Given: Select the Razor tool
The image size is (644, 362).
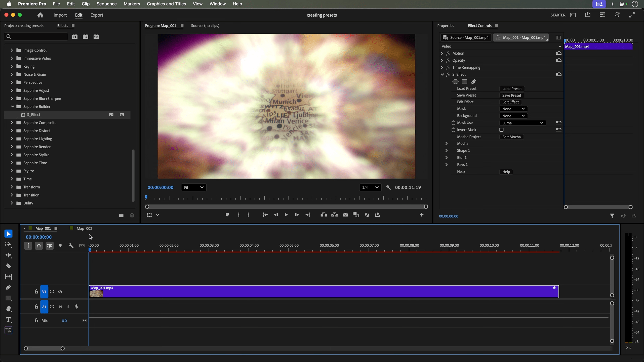Looking at the screenshot, I should pos(8,266).
